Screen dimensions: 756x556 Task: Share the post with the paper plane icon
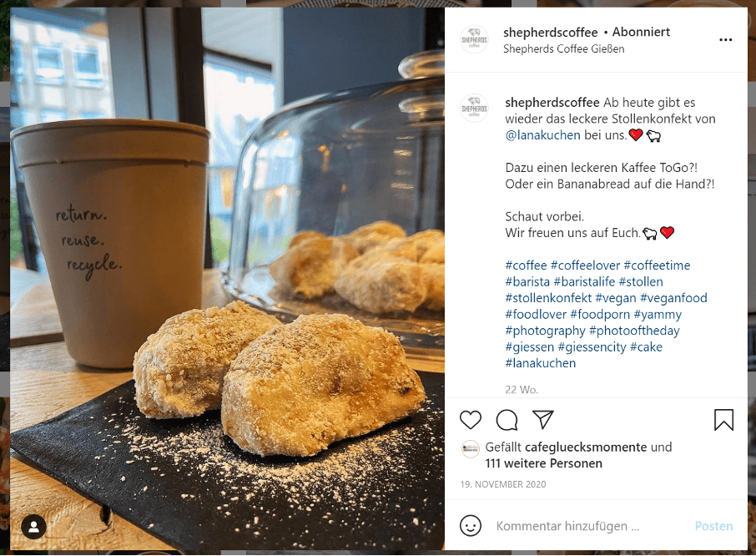pyautogui.click(x=543, y=420)
